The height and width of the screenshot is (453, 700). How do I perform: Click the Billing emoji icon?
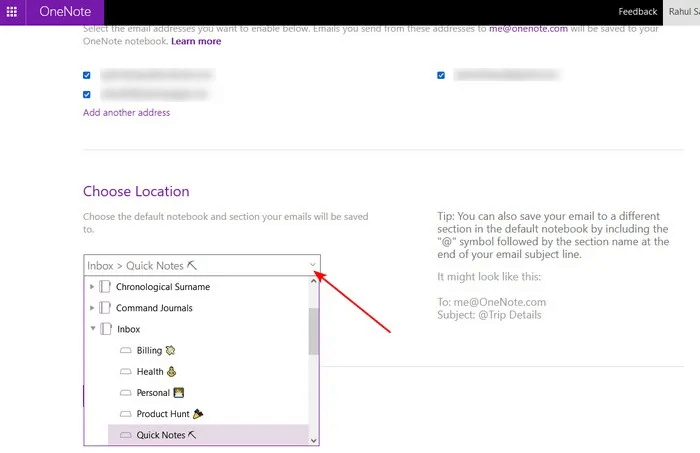tap(170, 350)
